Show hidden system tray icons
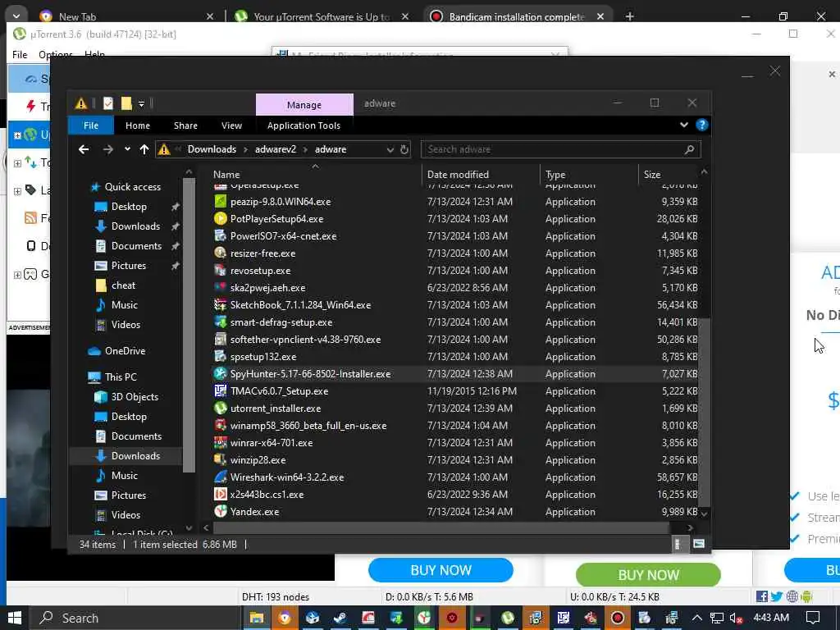Screen dimensions: 840x630 [697, 618]
